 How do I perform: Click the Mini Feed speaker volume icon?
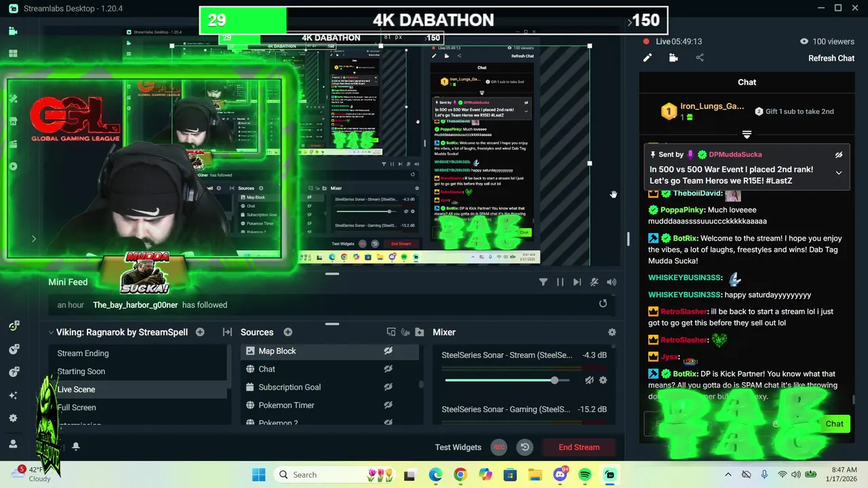pyautogui.click(x=612, y=282)
